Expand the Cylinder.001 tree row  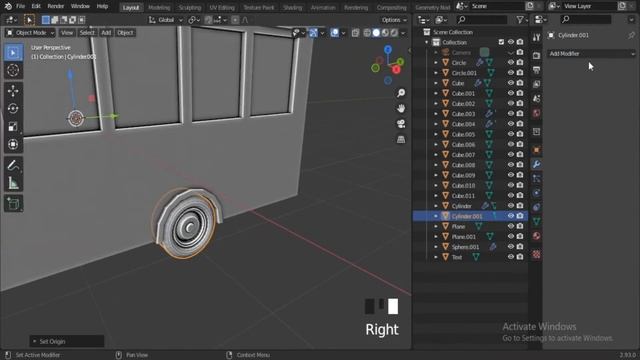[436, 216]
